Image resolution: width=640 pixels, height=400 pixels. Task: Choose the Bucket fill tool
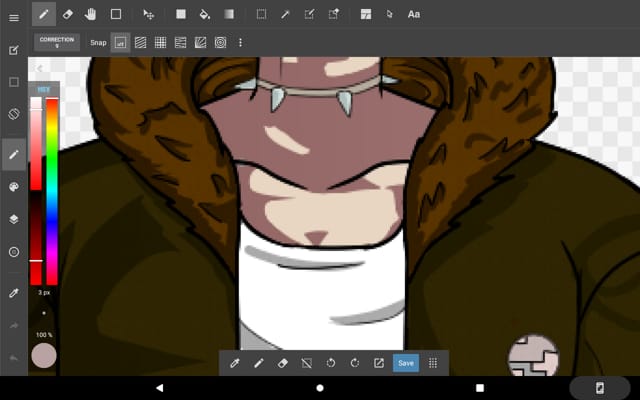tap(205, 14)
